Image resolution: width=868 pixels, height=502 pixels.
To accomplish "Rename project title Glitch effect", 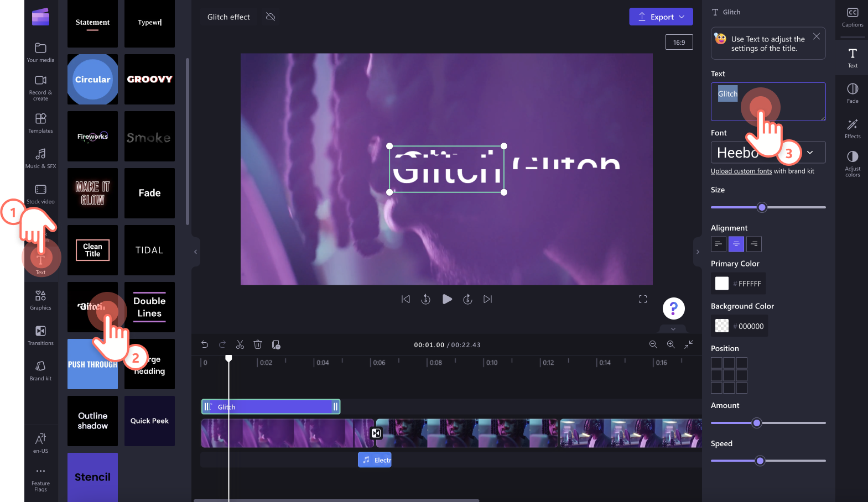I will click(228, 17).
